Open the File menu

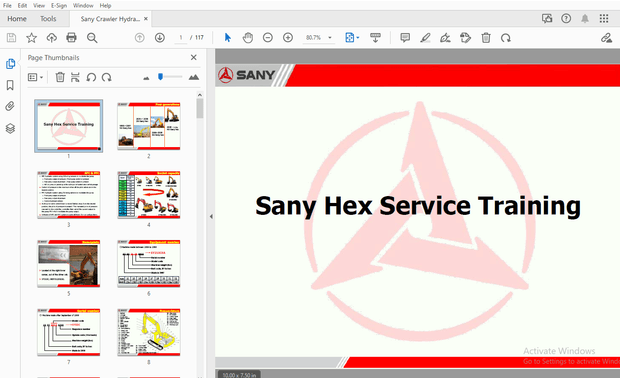[7, 6]
